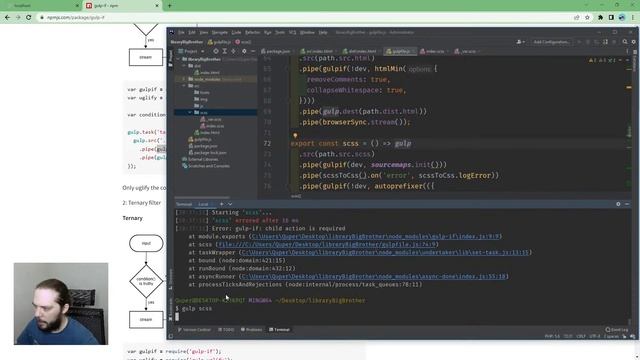The image size is (640, 360).
Task: Click the Search Everywhere magnifier icon
Action: (x=625, y=42)
